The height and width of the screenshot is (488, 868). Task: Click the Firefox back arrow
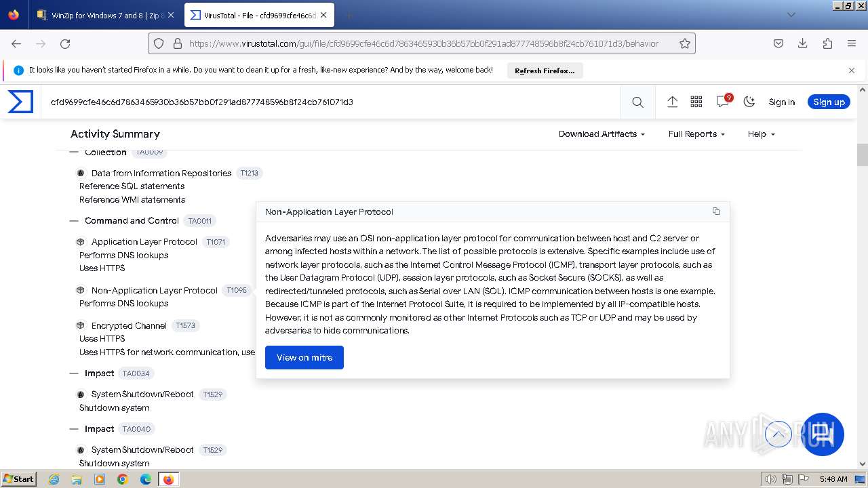pos(16,43)
